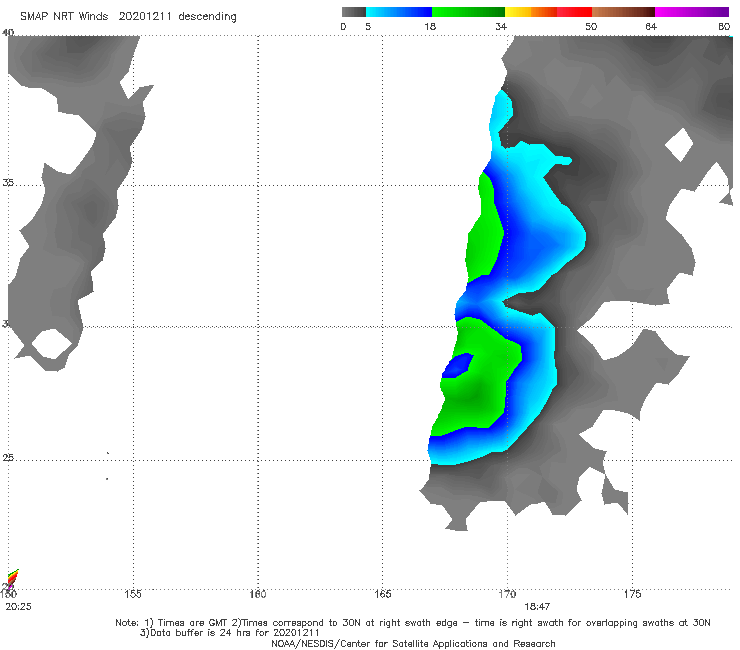This screenshot has width=740, height=650.
Task: Click the legend value label '50'
Action: point(591,27)
